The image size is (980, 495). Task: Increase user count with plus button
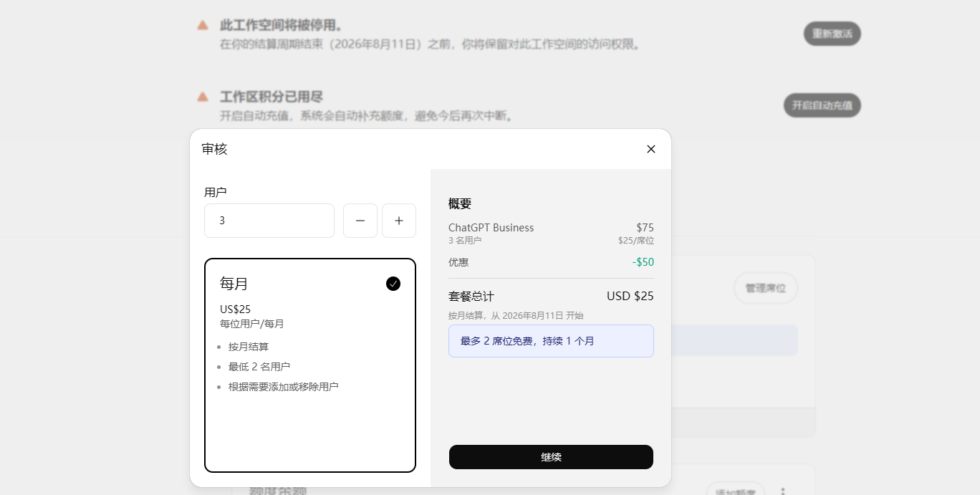[399, 221]
